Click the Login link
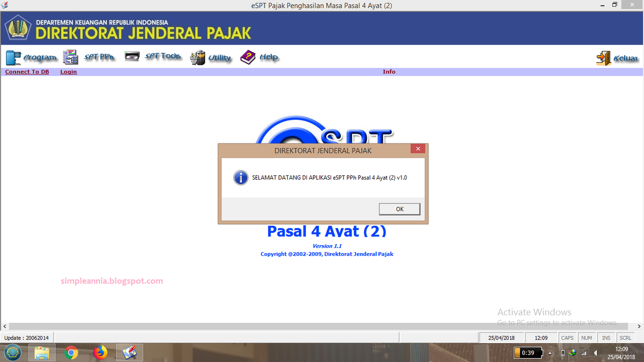This screenshot has width=644, height=362. tap(69, 72)
